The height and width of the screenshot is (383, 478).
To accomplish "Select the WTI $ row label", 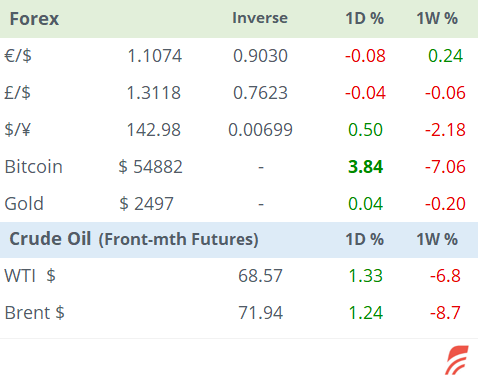I will [30, 276].
